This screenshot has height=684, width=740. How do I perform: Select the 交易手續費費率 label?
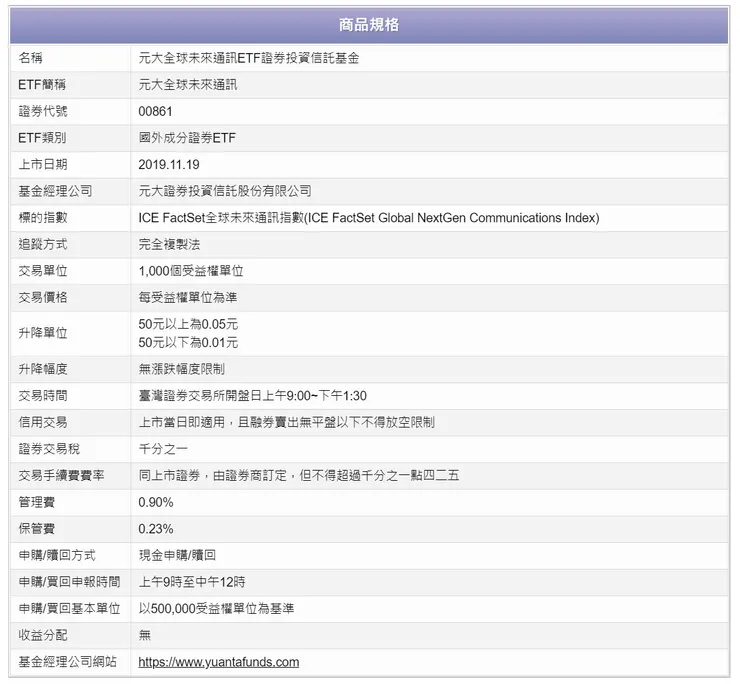pos(61,475)
